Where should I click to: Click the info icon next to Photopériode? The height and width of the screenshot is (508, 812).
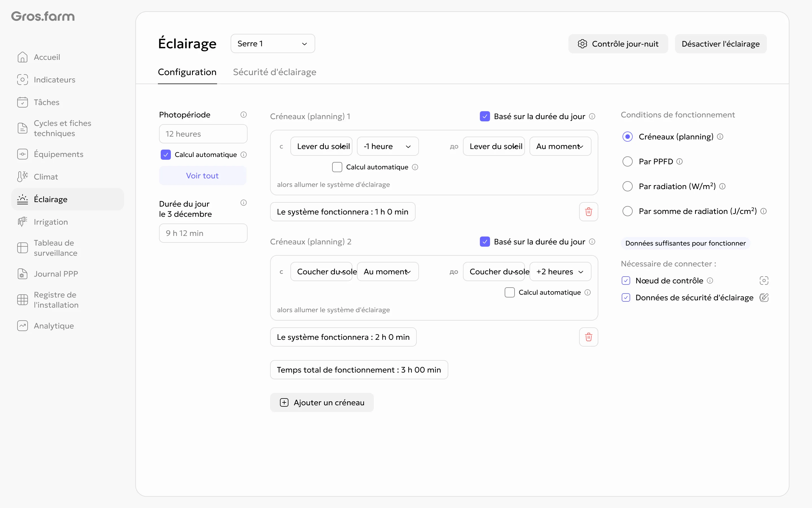(244, 115)
